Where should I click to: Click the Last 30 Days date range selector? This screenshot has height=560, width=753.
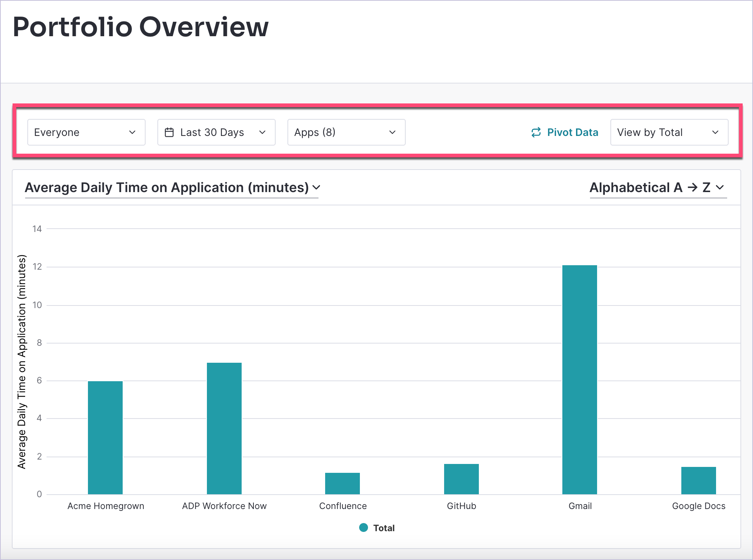[215, 132]
